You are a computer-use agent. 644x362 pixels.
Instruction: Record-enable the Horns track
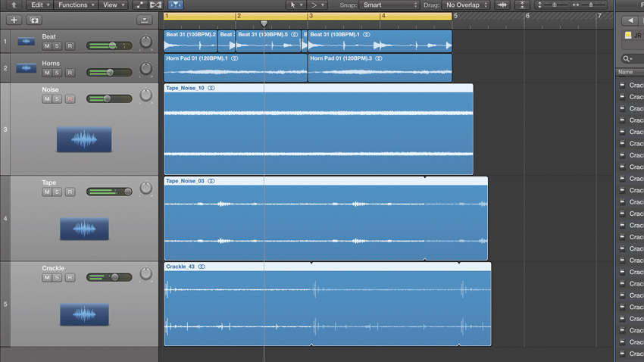click(70, 73)
